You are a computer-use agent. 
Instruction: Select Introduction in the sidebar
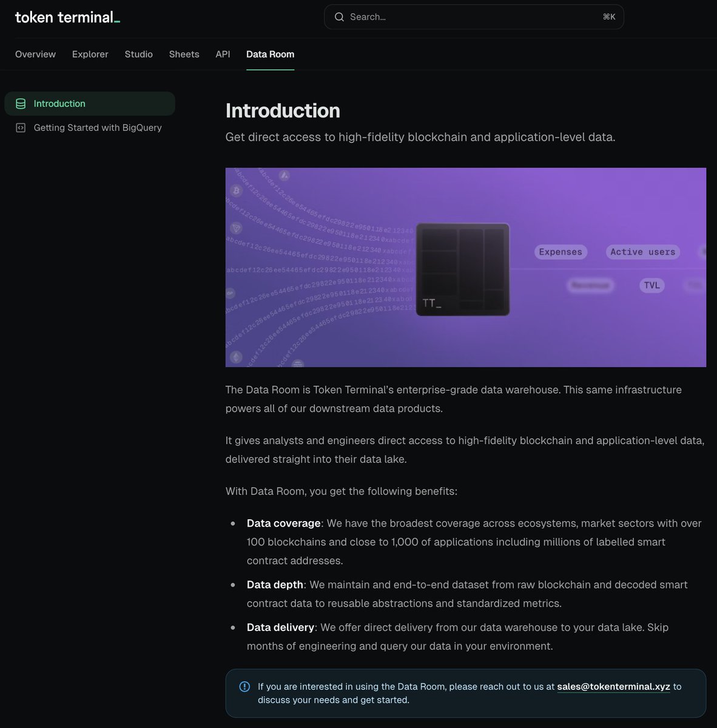pos(90,104)
